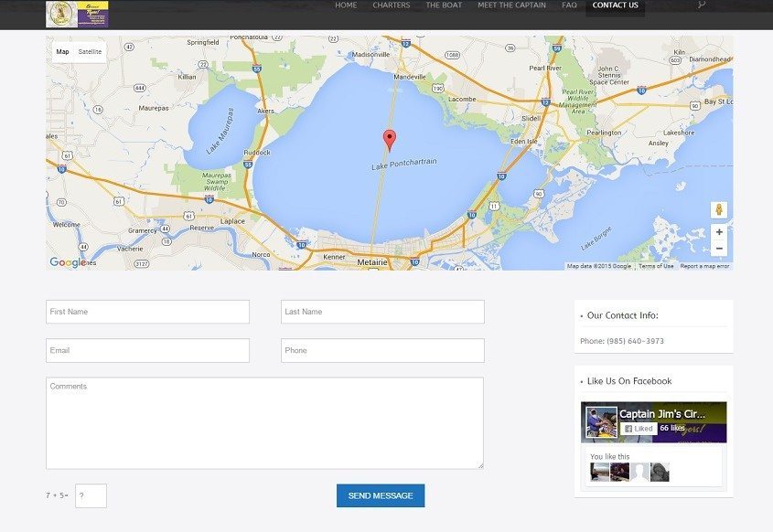Viewport: 773px width, 532px height.
Task: Open the search magnifier icon
Action: [701, 5]
